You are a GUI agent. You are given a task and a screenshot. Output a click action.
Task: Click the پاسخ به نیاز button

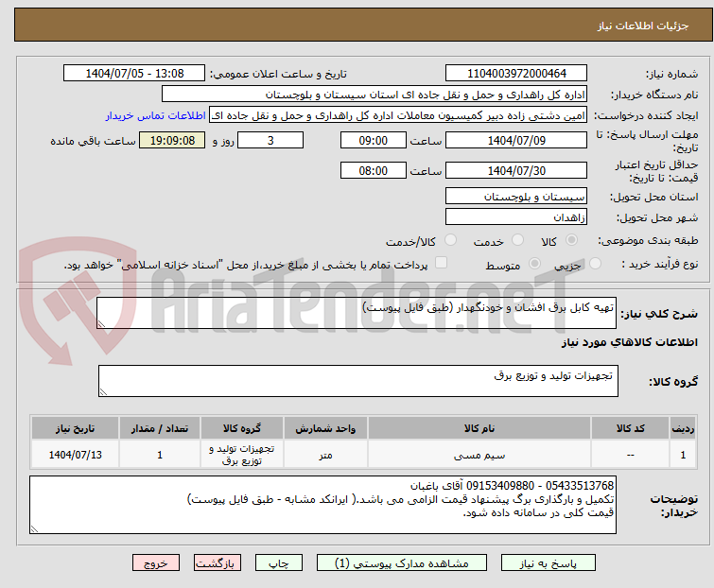click(548, 563)
